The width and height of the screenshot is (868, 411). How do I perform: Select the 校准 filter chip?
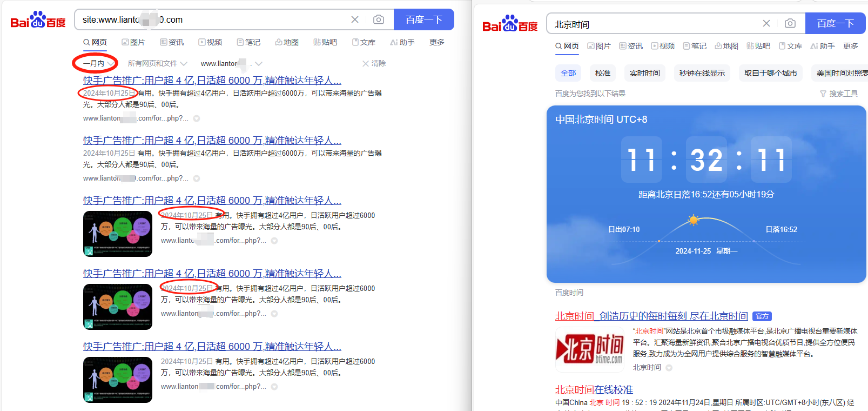point(603,73)
